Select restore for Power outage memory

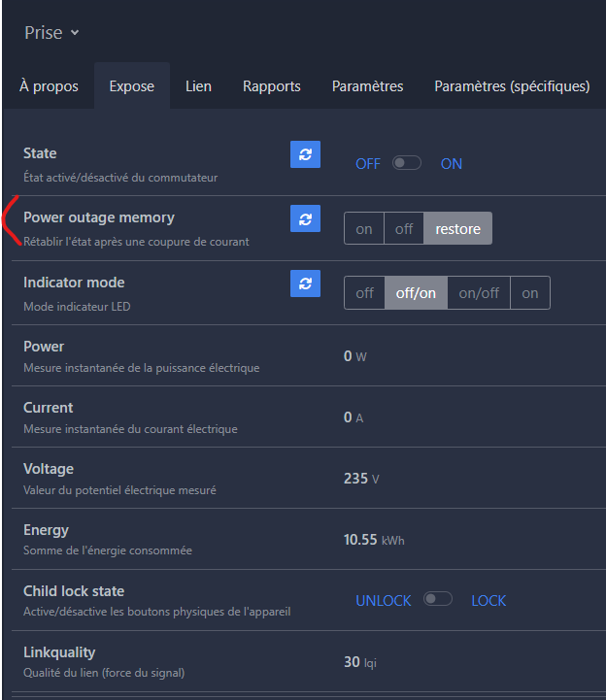click(x=457, y=228)
